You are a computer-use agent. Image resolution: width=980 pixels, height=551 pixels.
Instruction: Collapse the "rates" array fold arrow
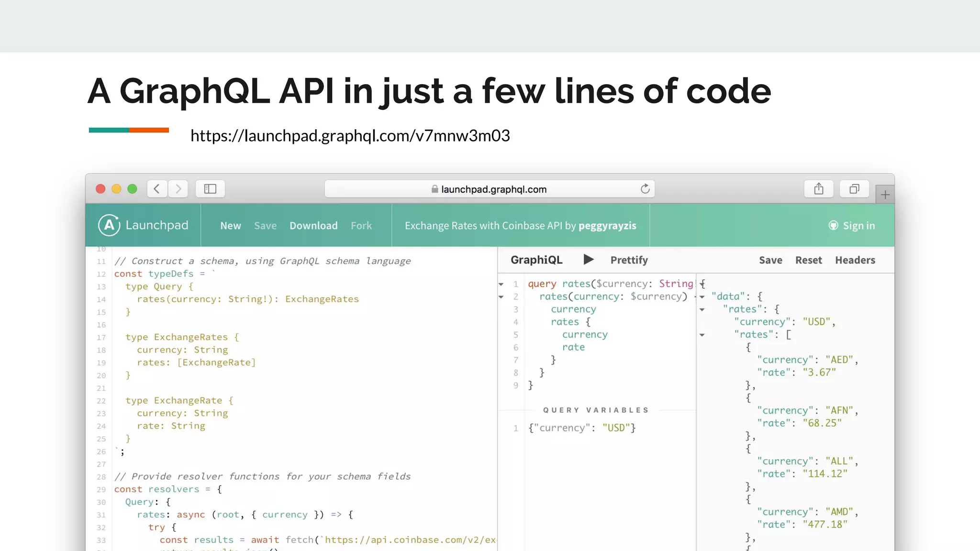click(702, 335)
